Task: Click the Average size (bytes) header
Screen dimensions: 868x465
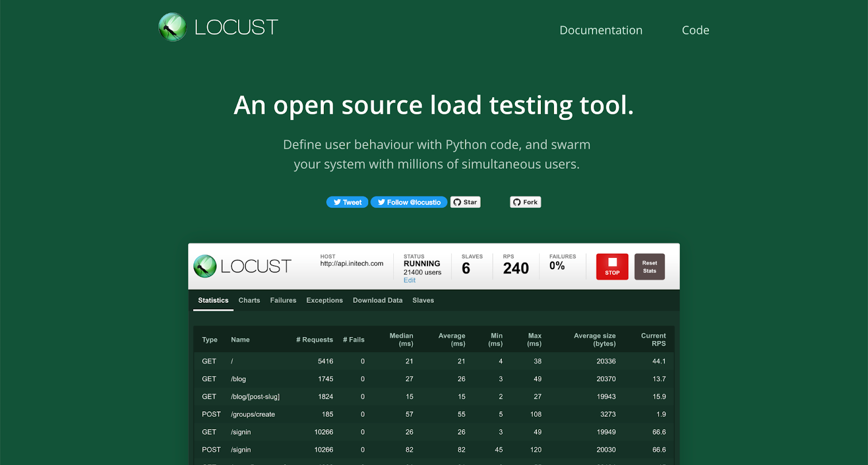Action: tap(595, 340)
